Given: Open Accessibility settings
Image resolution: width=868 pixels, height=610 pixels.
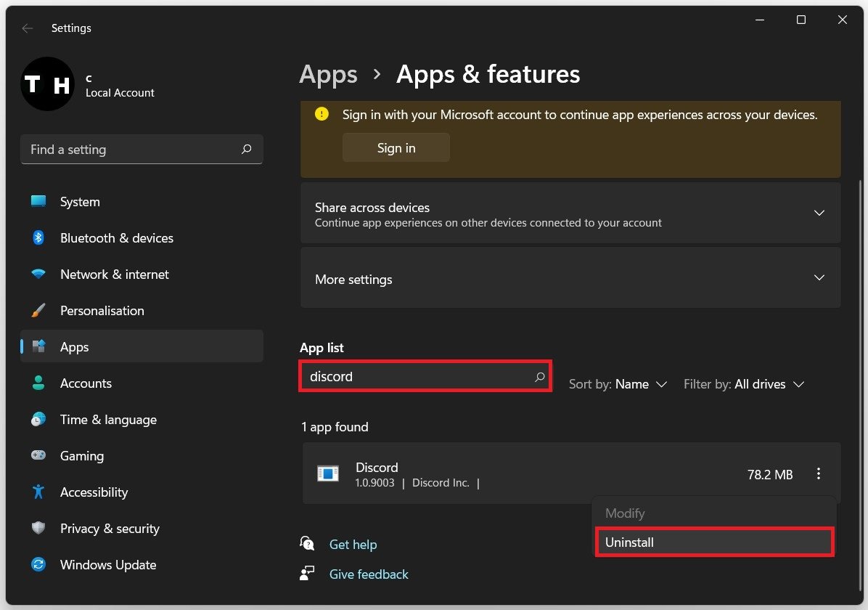Looking at the screenshot, I should (x=94, y=492).
